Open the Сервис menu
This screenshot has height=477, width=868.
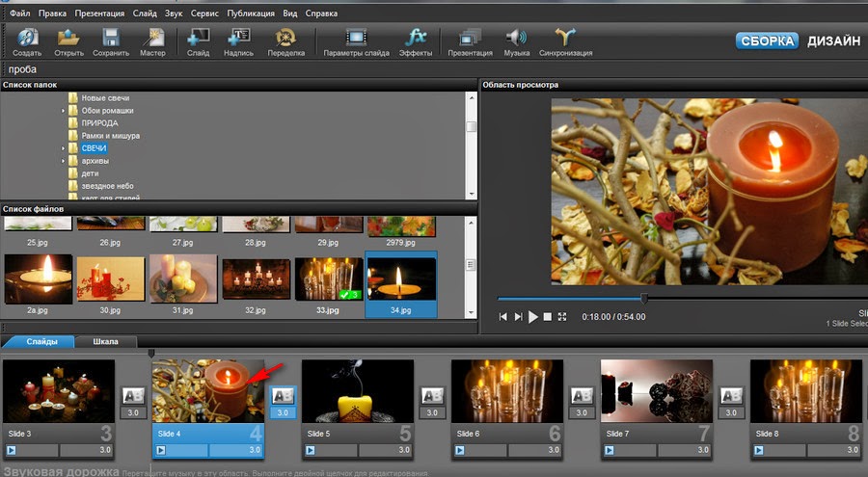pos(204,13)
